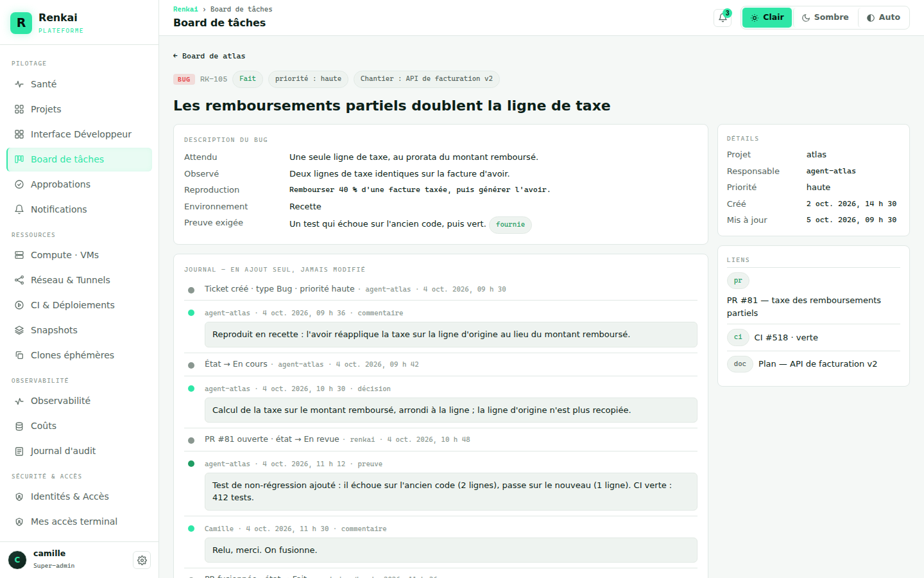Click the Approbations check icon
This screenshot has height=578, width=924.
point(19,184)
